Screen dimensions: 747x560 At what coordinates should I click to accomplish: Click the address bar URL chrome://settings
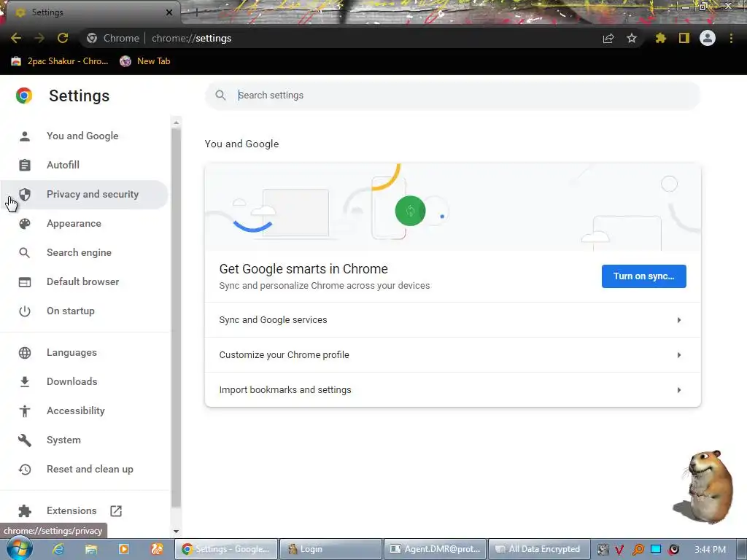click(192, 38)
